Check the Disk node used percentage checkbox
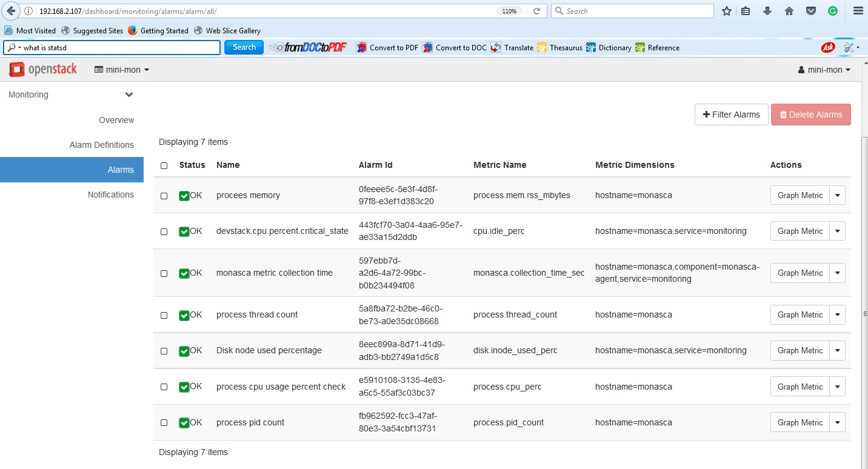The height and width of the screenshot is (469, 868). (x=164, y=351)
